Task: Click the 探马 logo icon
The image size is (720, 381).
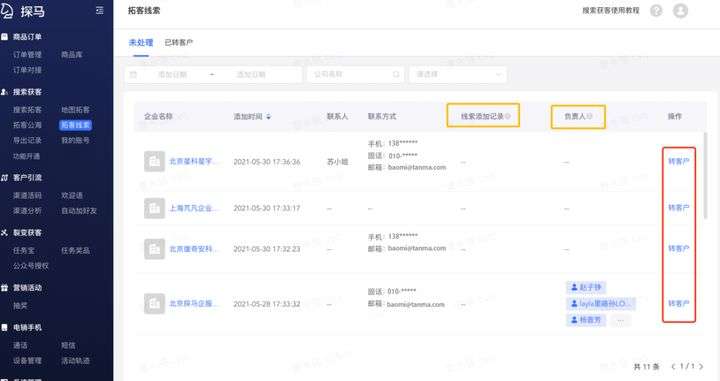Action: tap(6, 10)
